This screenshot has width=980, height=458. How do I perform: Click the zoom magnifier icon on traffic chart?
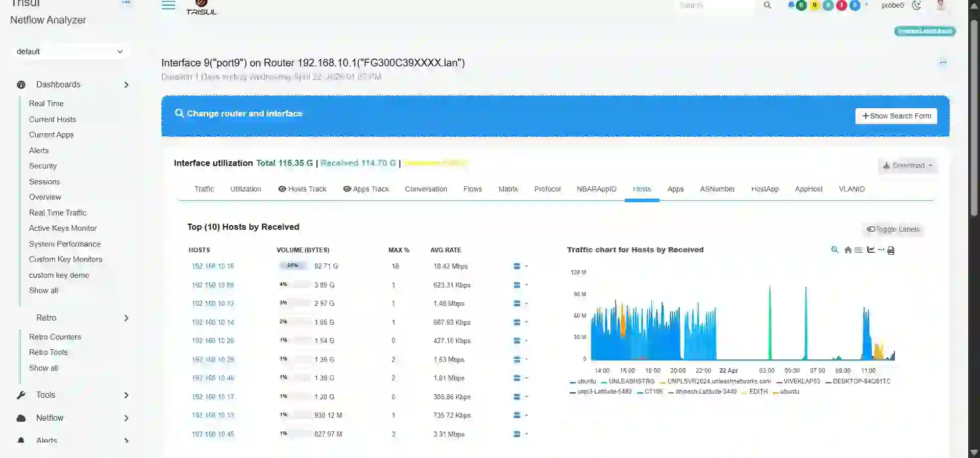coord(835,250)
